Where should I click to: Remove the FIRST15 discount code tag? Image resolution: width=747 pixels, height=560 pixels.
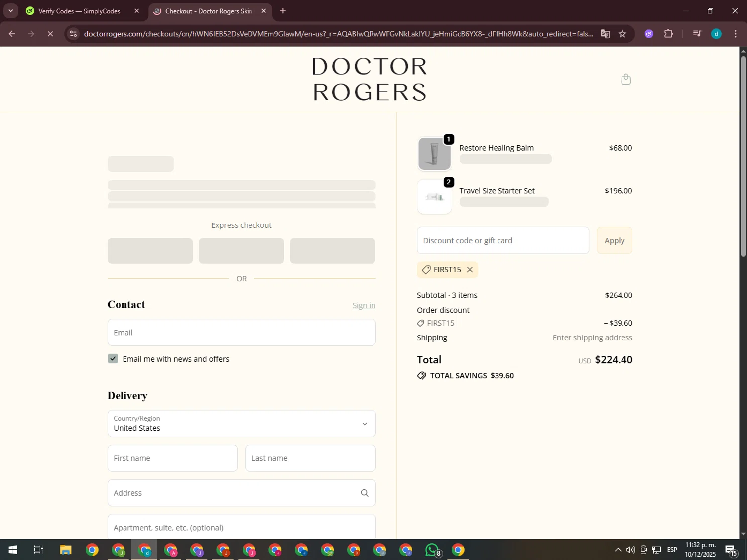[x=470, y=270]
